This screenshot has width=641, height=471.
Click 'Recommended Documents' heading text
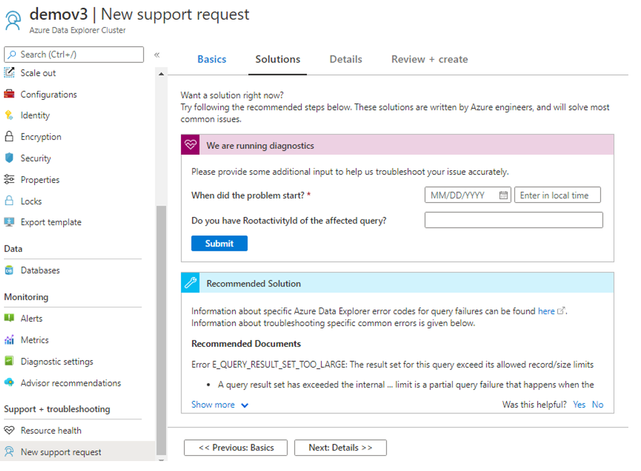pos(246,343)
